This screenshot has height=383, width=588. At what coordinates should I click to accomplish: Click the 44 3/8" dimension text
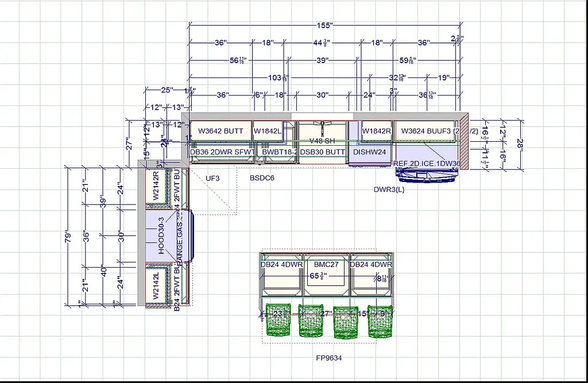pos(322,42)
